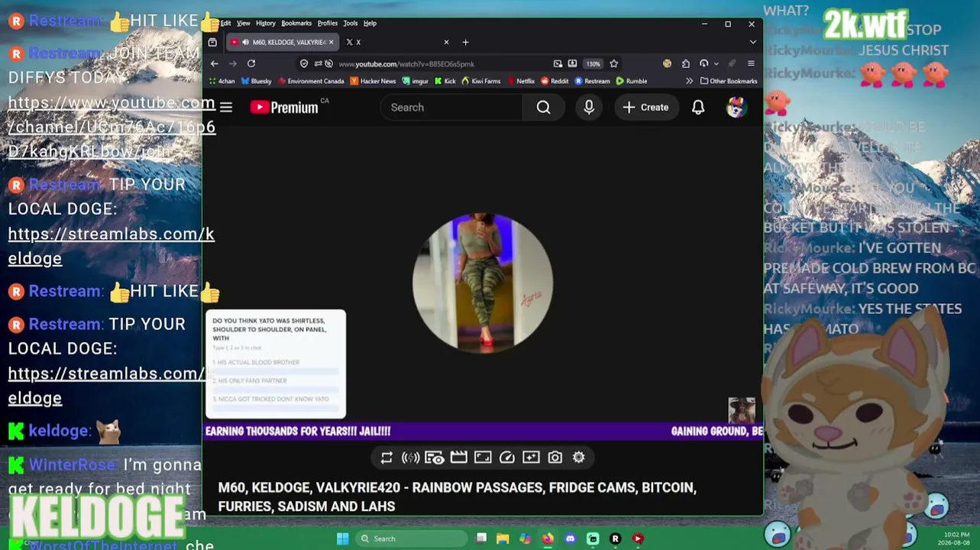Take a screenshot with the camera icon
Image resolution: width=980 pixels, height=550 pixels.
coord(555,458)
